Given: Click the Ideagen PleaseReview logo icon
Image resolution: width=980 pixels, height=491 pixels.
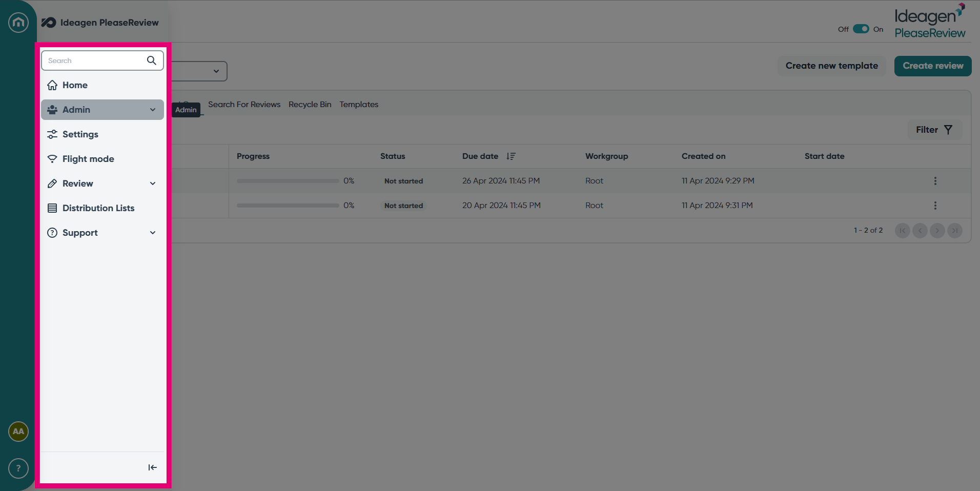Looking at the screenshot, I should [x=49, y=23].
